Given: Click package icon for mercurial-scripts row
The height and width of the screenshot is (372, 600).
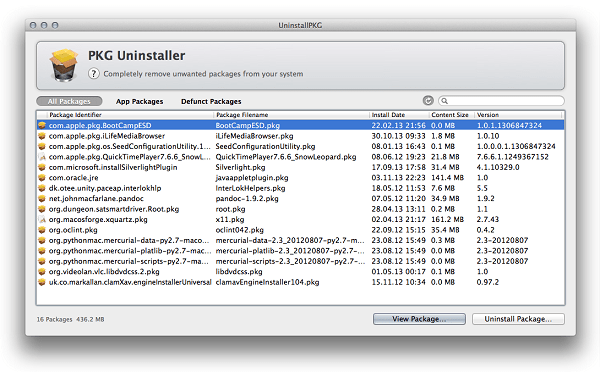Looking at the screenshot, I should pyautogui.click(x=42, y=261).
